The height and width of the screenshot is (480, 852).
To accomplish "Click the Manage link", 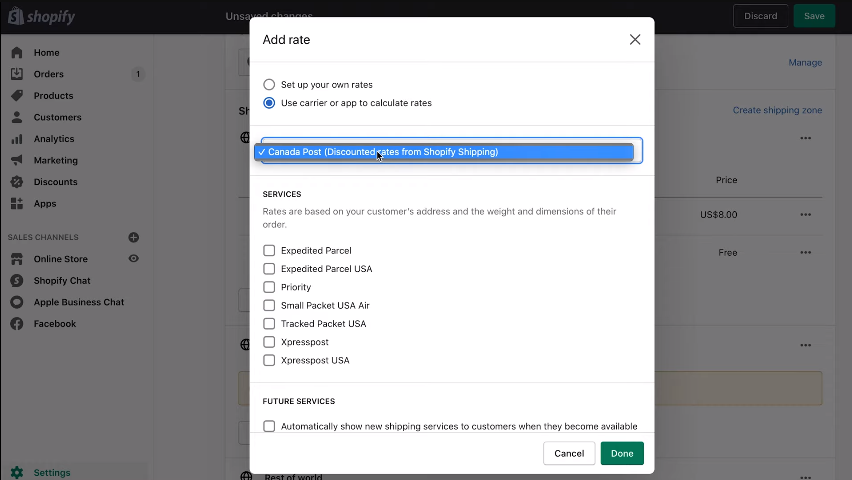I will point(805,63).
